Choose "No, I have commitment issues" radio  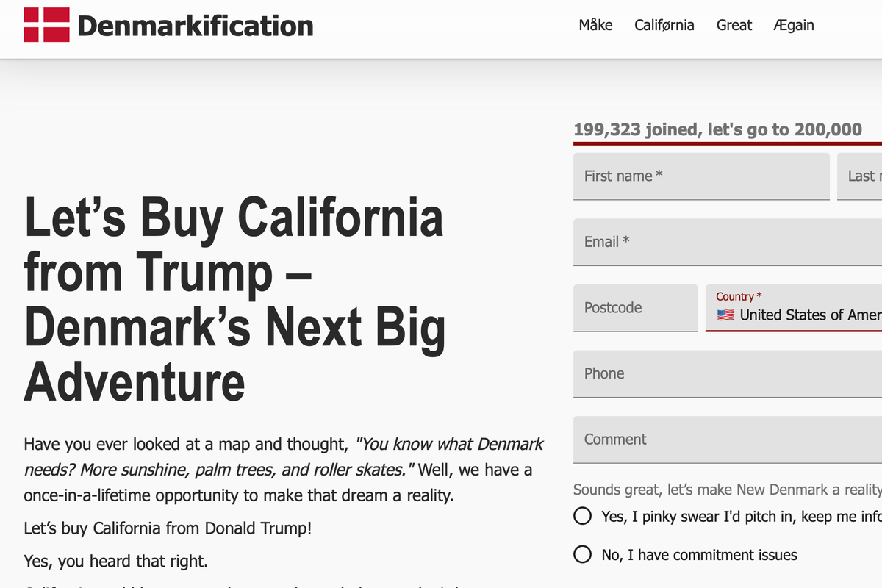pos(583,554)
